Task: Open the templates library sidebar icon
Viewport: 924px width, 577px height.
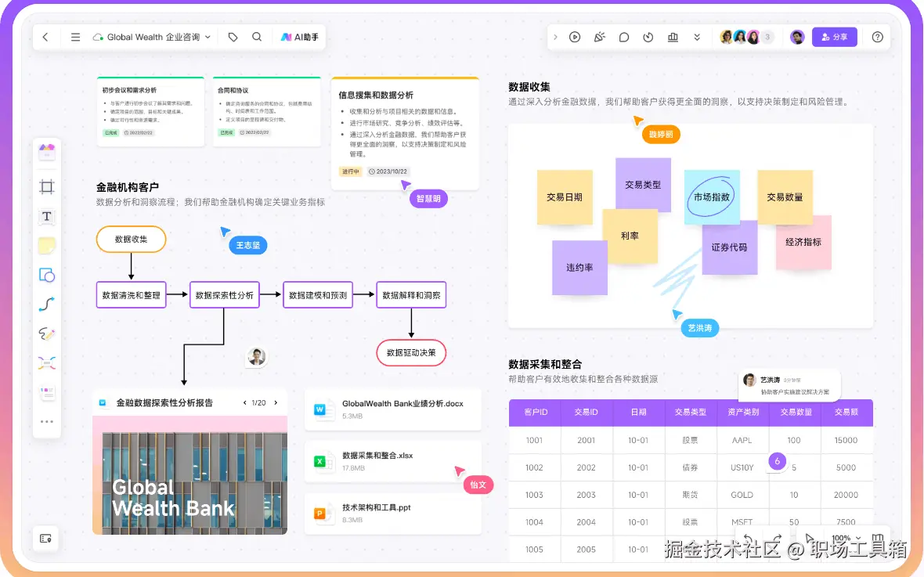Action: click(x=46, y=152)
